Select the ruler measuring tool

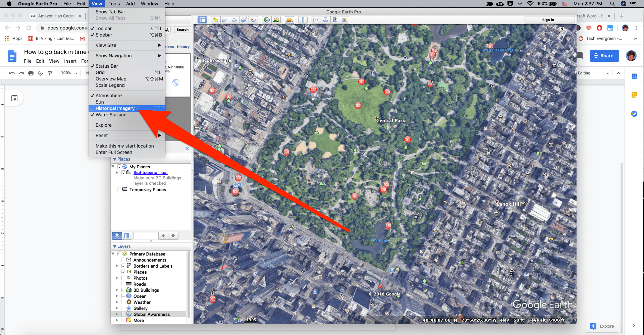point(303,20)
